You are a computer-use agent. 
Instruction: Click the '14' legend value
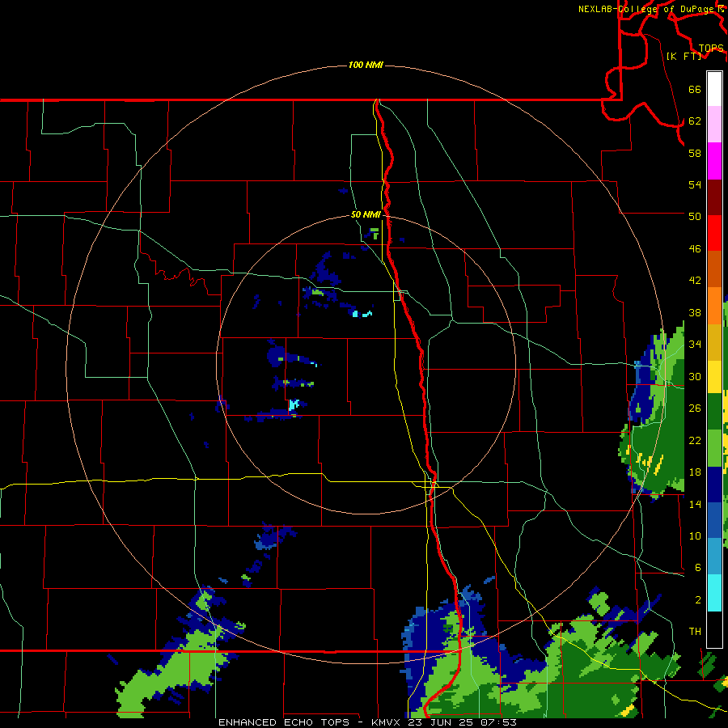point(695,504)
